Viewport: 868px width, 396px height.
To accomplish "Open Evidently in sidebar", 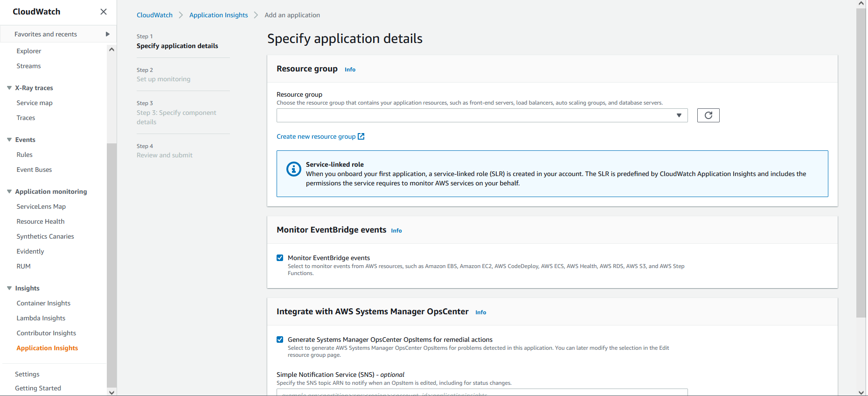I will [30, 251].
